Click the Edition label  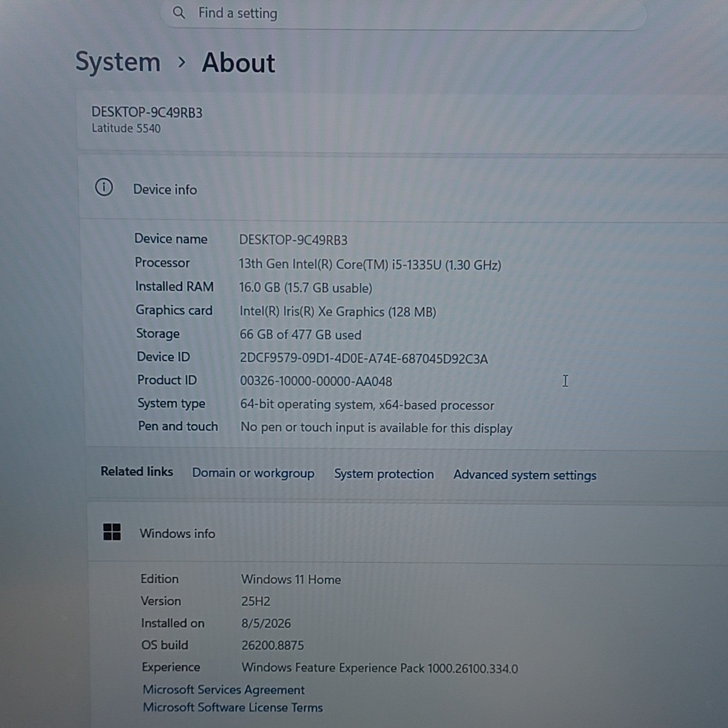coord(160,579)
